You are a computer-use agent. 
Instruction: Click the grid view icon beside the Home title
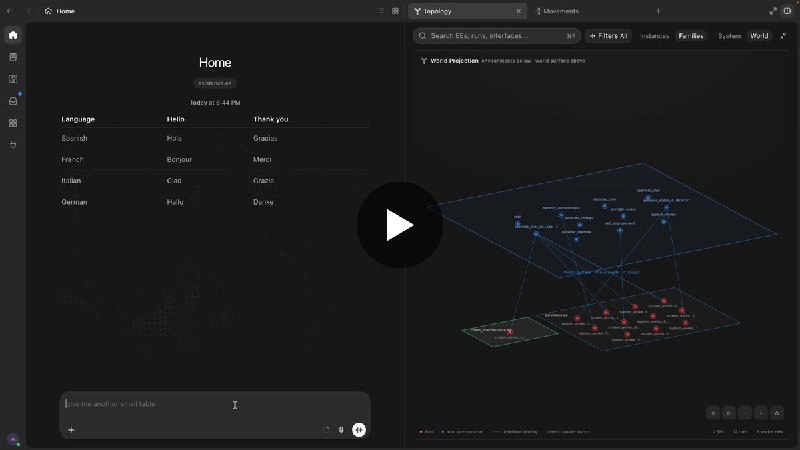[x=395, y=11]
